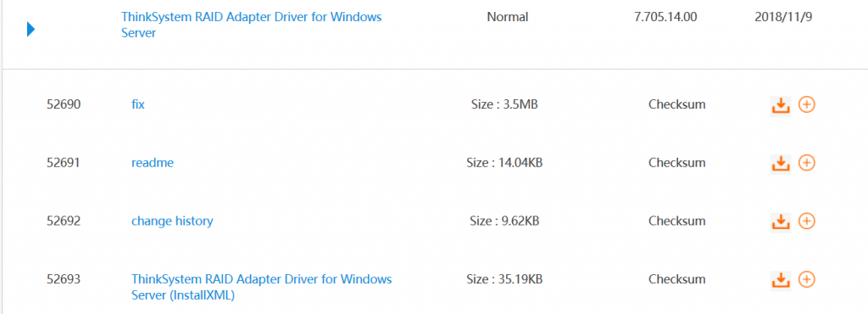Download the change history file
The image size is (868, 314).
pyautogui.click(x=780, y=222)
